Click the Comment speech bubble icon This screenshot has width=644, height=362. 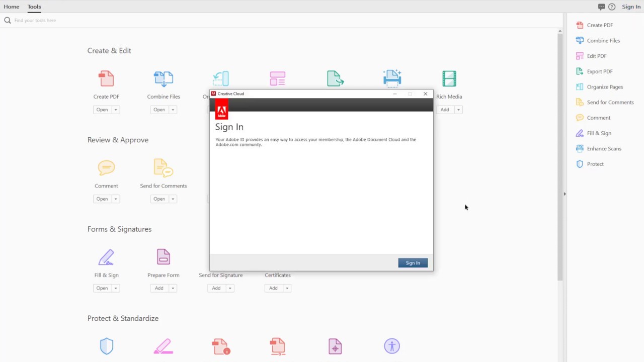pyautogui.click(x=106, y=167)
